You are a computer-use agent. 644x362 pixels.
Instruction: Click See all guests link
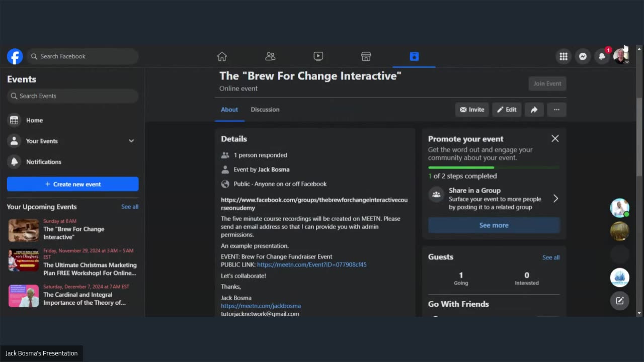pos(551,257)
